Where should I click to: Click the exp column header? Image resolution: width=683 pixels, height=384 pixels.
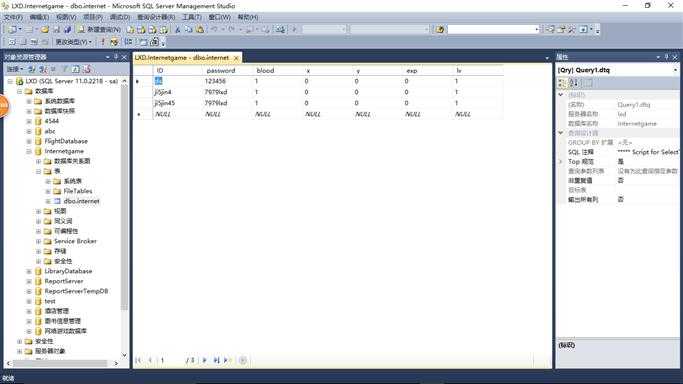[x=428, y=70]
